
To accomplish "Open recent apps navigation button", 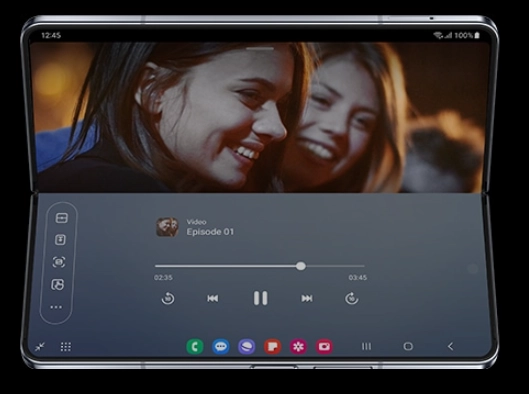I will click(366, 346).
